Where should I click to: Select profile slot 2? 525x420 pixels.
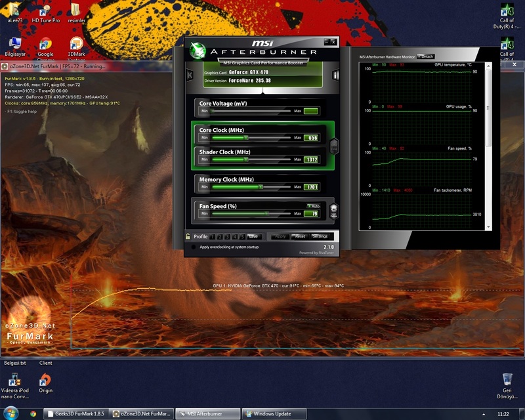point(220,236)
